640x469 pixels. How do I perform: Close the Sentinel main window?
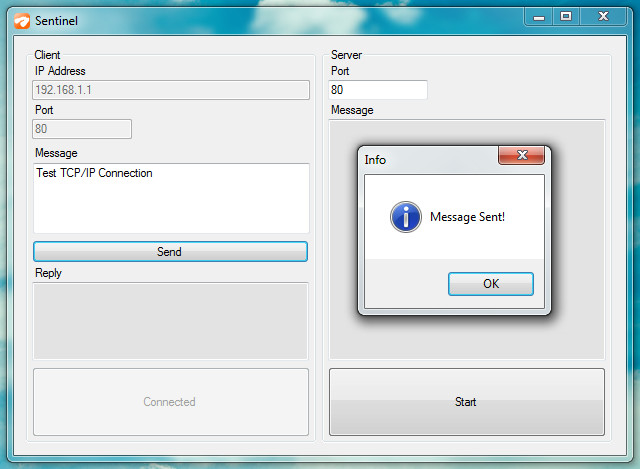click(603, 17)
